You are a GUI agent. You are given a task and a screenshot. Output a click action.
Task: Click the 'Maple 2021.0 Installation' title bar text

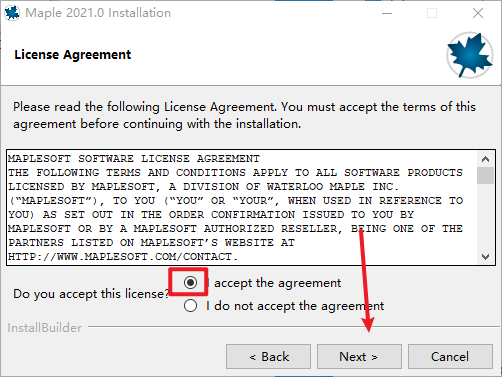[x=98, y=13]
